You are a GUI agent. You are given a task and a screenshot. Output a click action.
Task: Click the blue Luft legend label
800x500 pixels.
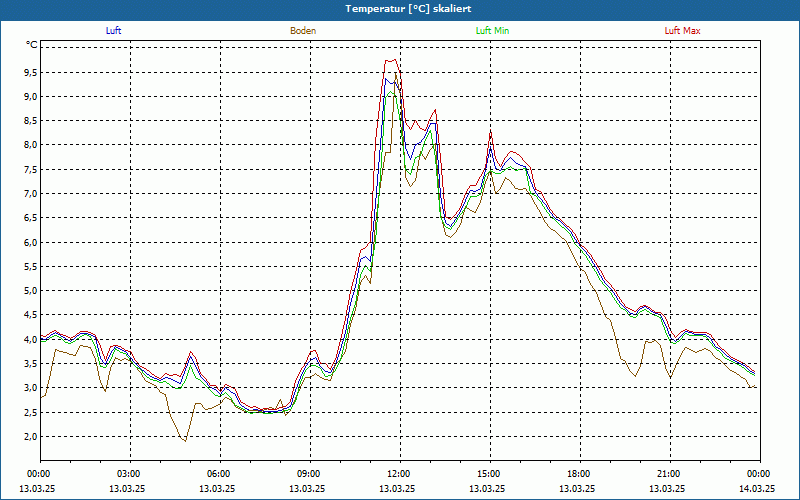click(113, 31)
